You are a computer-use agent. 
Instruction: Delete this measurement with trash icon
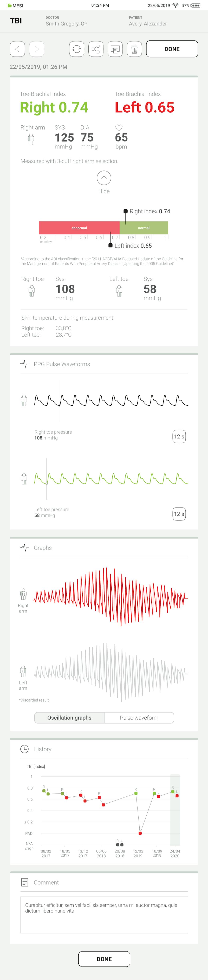[134, 49]
